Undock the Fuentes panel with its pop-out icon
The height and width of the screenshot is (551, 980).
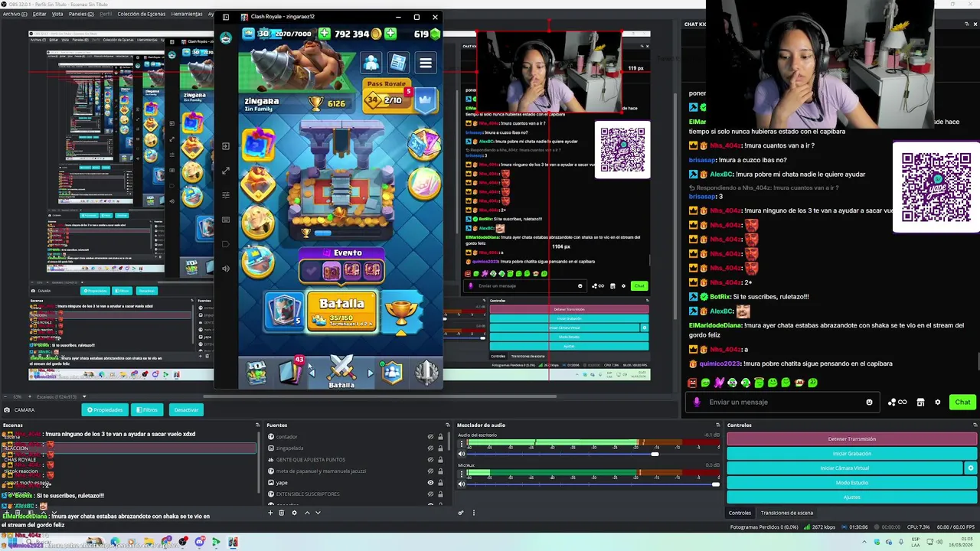447,425
